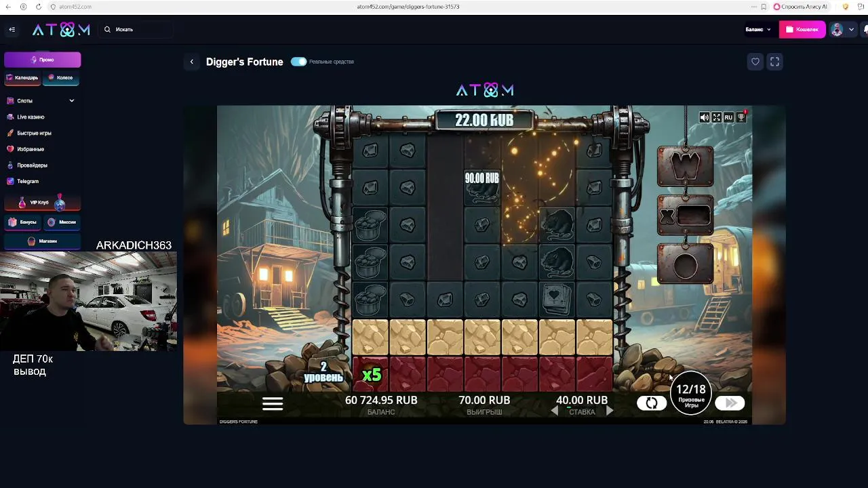
Task: Click the 22.00 RUB total display
Action: [x=484, y=120]
